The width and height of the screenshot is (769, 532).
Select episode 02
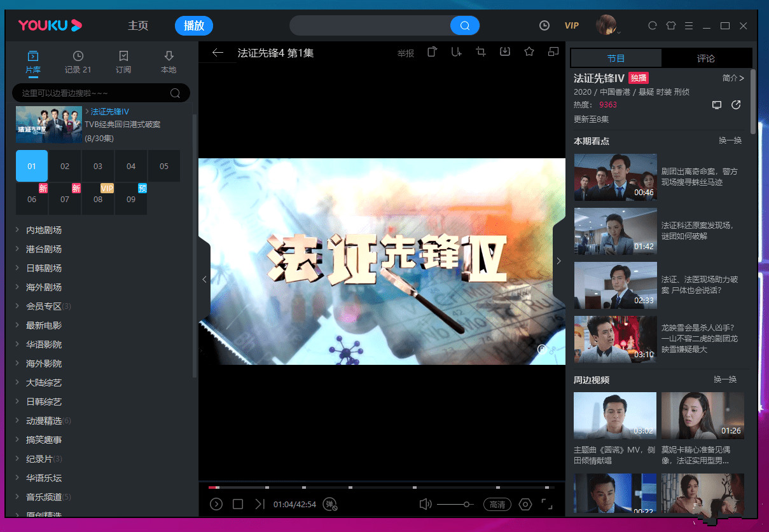(65, 166)
